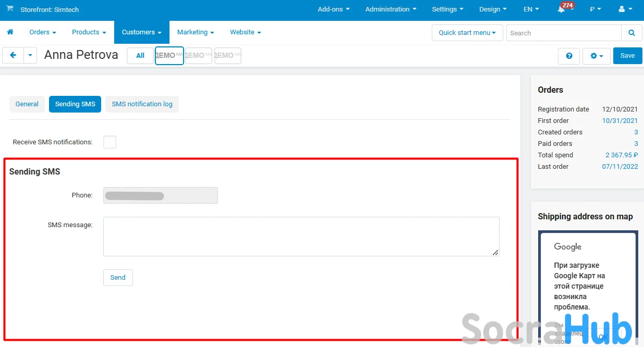
Task: Focus the top Search input field
Action: coord(564,33)
